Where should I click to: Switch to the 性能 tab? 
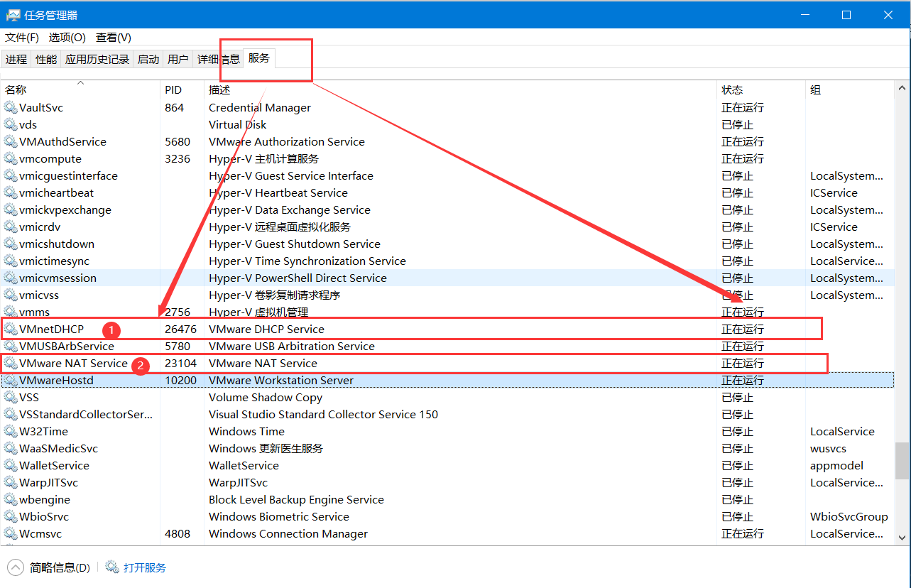point(46,59)
